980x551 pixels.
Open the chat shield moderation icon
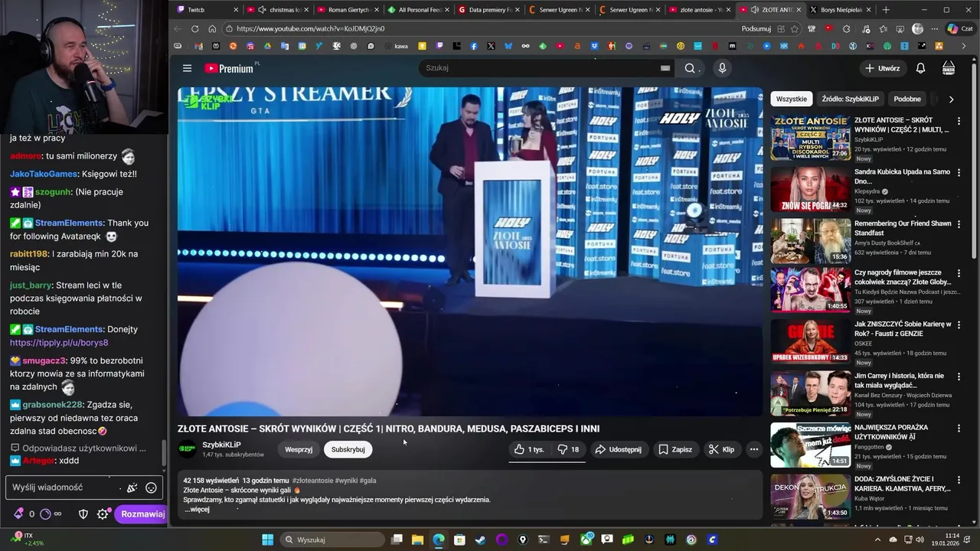[x=83, y=514]
